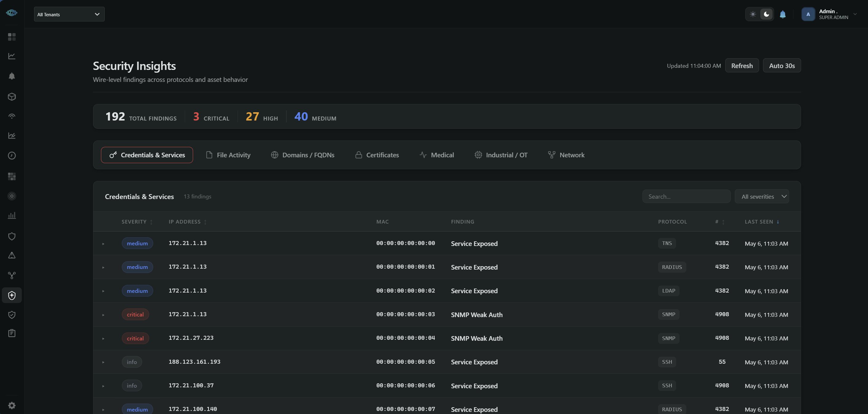Open the wireless signal icon in sidebar
868x414 pixels.
pyautogui.click(x=12, y=116)
